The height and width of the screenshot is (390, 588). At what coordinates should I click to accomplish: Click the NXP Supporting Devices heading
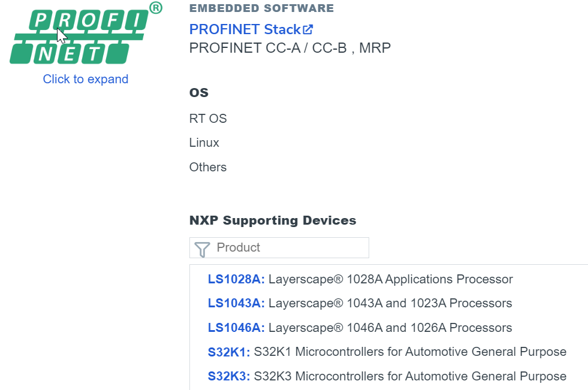click(x=273, y=220)
